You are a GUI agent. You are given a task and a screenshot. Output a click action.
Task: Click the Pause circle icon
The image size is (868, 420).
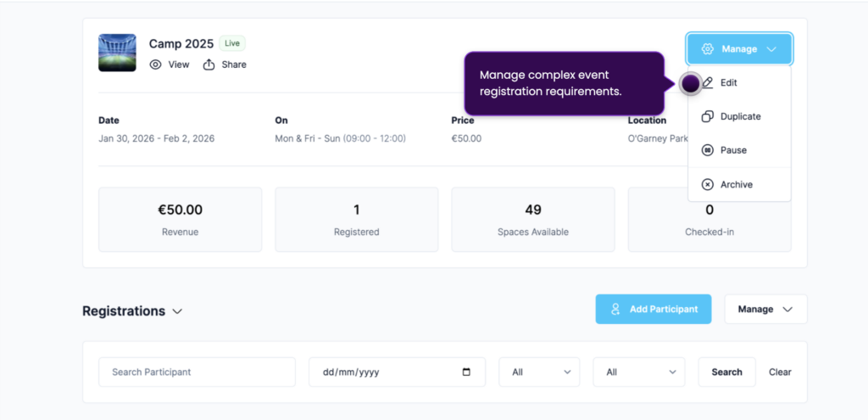pyautogui.click(x=708, y=150)
